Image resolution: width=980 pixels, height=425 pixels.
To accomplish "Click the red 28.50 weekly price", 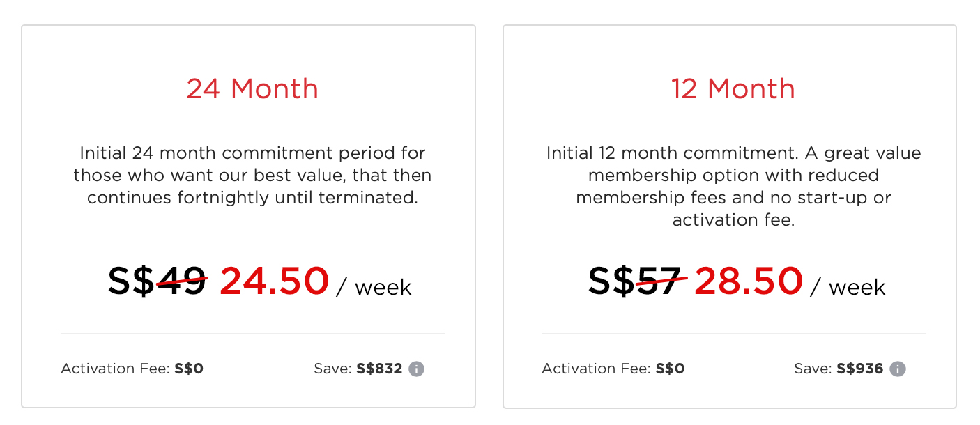I will (x=749, y=281).
